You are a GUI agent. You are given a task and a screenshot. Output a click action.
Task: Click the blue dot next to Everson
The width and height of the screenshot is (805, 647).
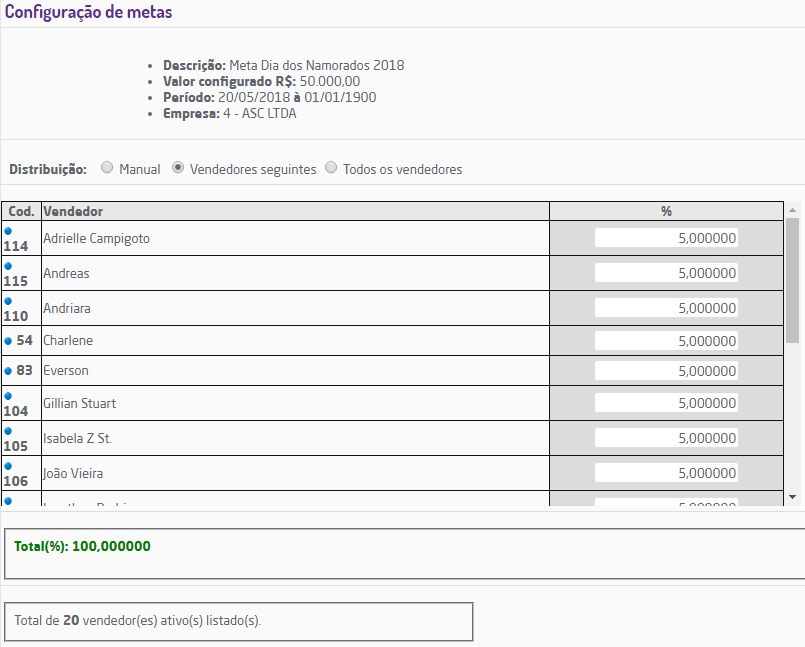coord(8,371)
